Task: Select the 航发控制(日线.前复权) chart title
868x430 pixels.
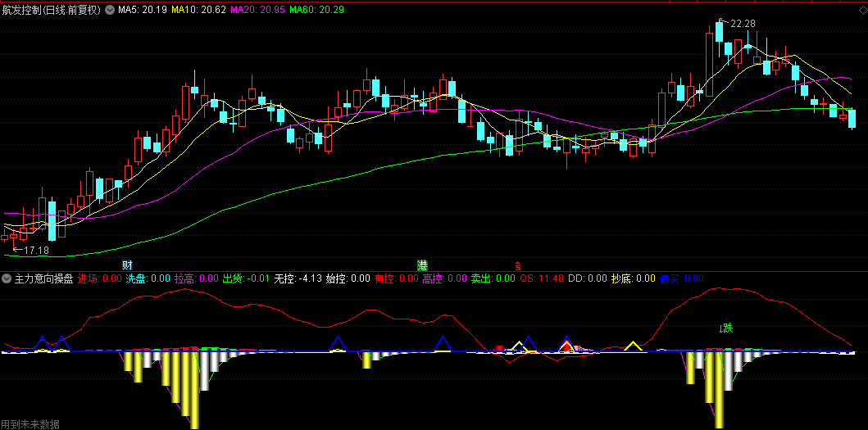Action: pos(52,9)
